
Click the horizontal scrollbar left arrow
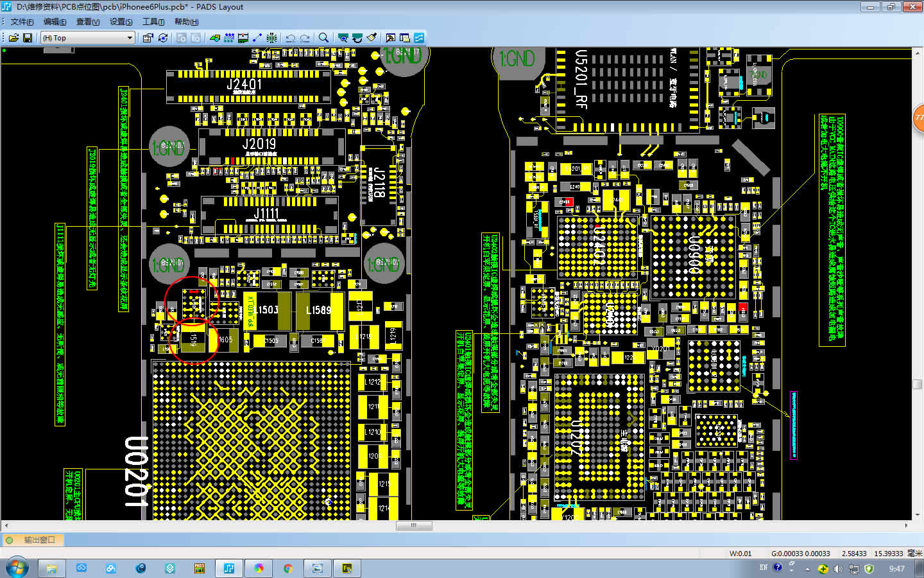[6, 525]
